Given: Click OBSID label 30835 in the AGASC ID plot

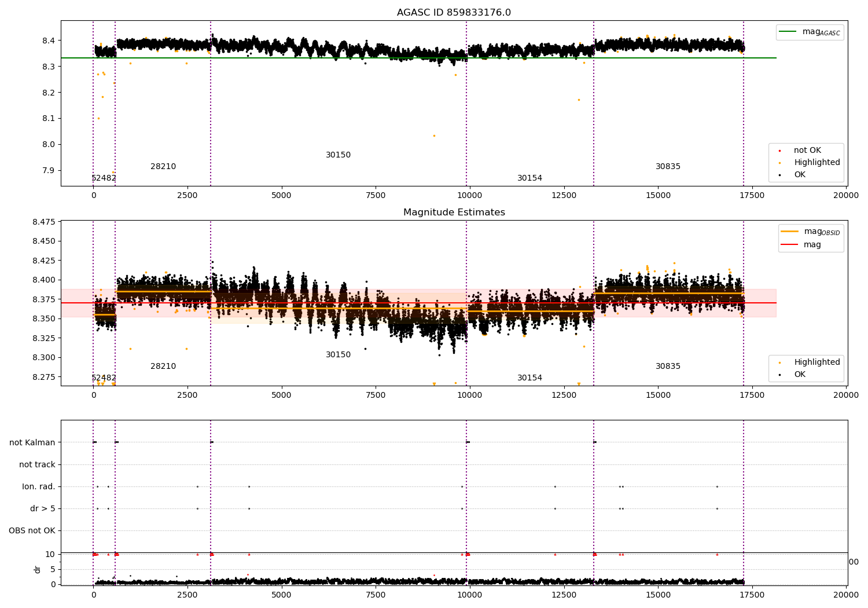Looking at the screenshot, I should (668, 167).
